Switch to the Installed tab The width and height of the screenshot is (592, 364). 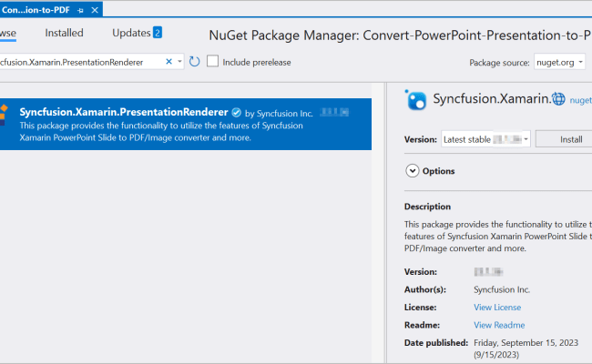pos(64,33)
